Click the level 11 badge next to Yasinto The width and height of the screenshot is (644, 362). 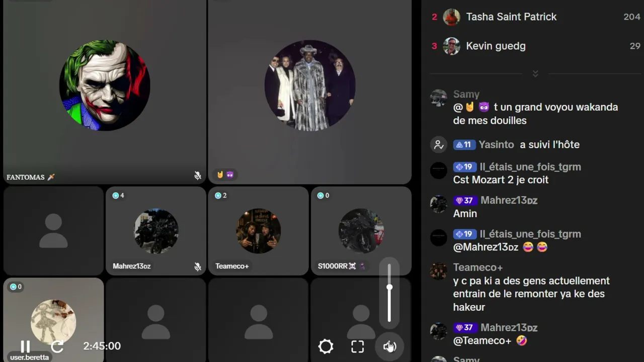[464, 145]
